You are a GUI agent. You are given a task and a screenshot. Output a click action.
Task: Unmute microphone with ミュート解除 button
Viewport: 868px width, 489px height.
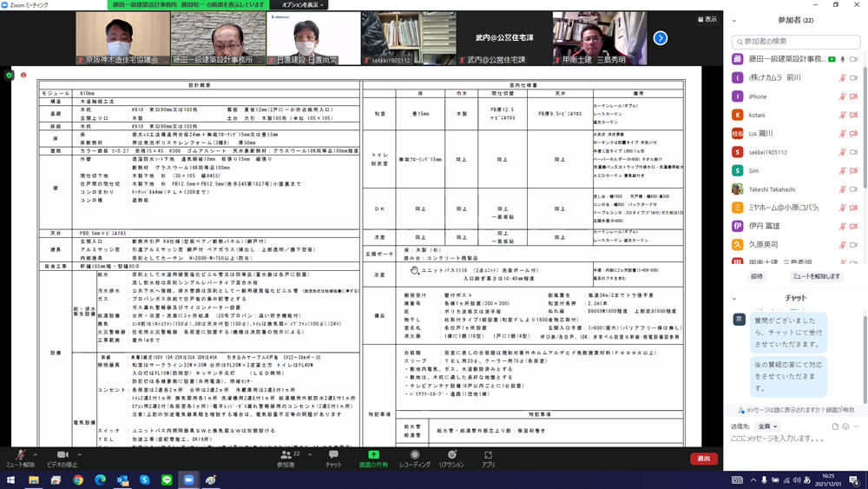[x=19, y=457]
